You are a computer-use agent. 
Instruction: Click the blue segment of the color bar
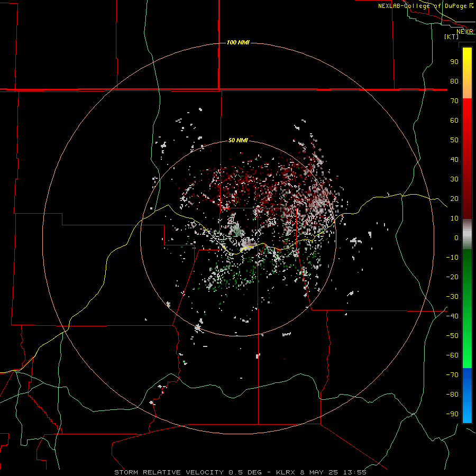(467, 395)
